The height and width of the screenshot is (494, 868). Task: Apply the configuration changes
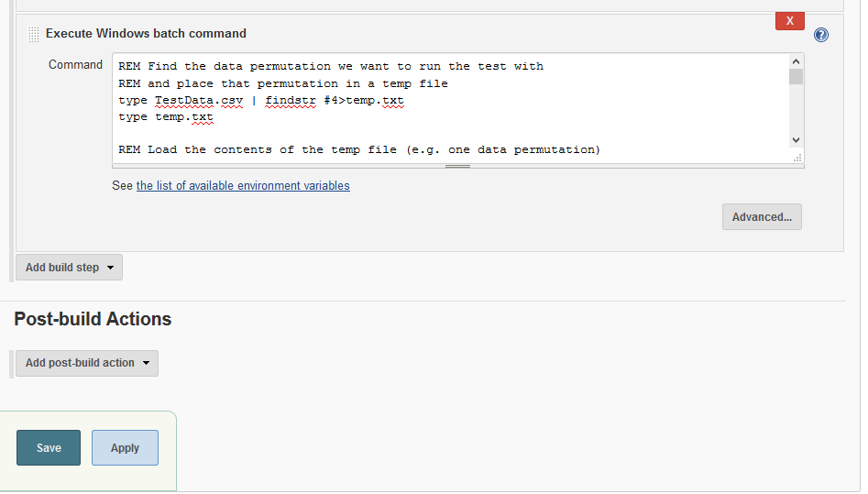pos(125,448)
